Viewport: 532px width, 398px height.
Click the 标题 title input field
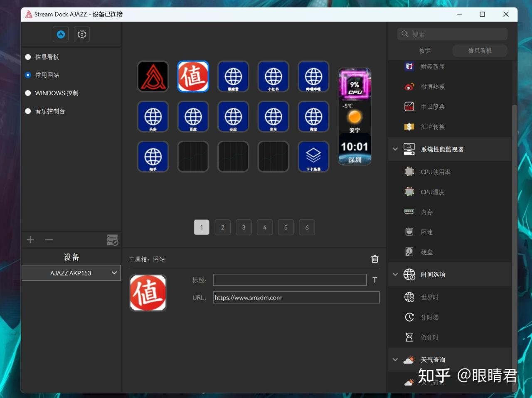click(290, 280)
